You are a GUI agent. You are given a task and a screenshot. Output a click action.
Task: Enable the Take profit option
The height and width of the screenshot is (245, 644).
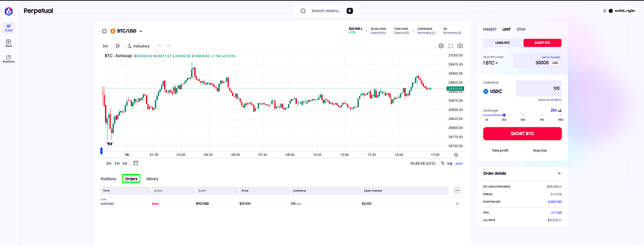(x=497, y=151)
